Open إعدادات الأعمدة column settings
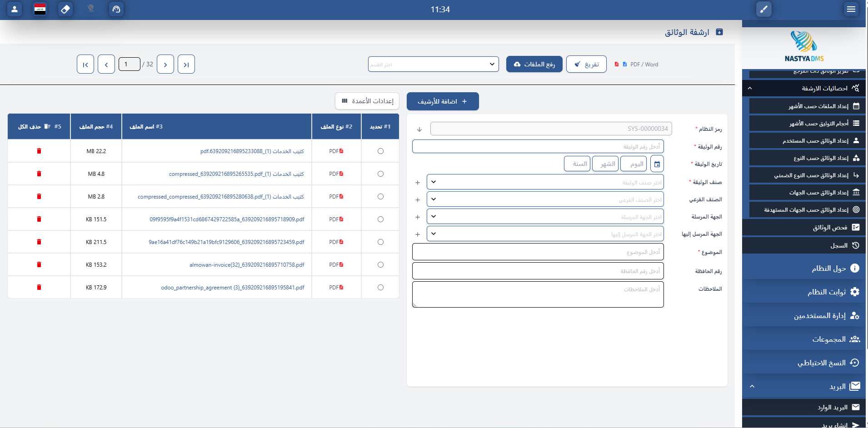The image size is (868, 428). (x=367, y=101)
